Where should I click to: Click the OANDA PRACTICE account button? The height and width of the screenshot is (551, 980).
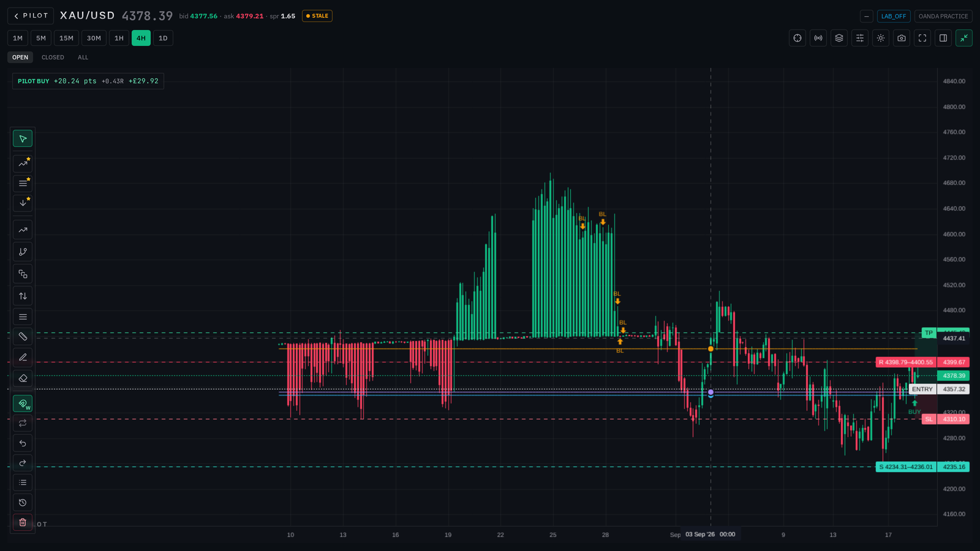pyautogui.click(x=943, y=17)
